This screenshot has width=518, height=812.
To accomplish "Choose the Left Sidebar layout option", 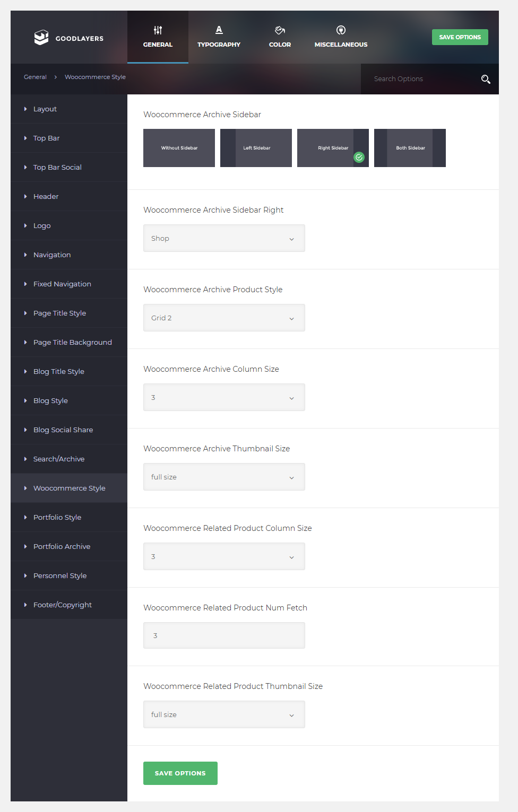I will [x=256, y=148].
